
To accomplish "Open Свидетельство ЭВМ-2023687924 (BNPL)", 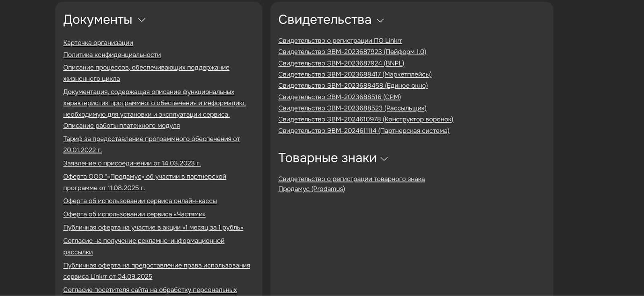I will point(341,63).
